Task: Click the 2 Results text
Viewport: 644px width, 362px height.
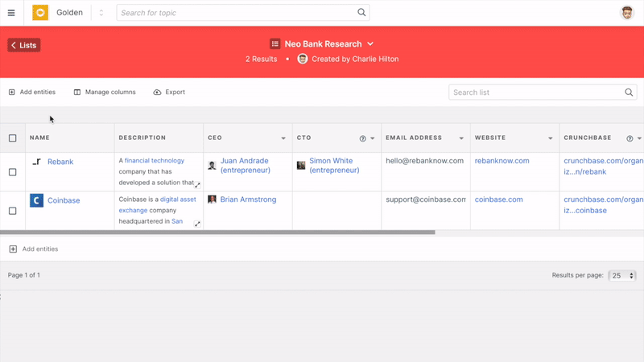Action: click(261, 59)
